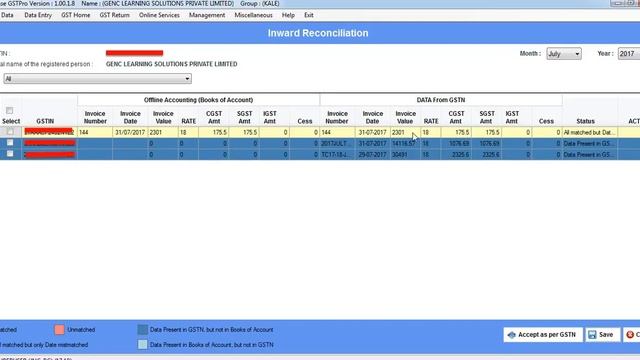Open the Help menu

tap(288, 15)
